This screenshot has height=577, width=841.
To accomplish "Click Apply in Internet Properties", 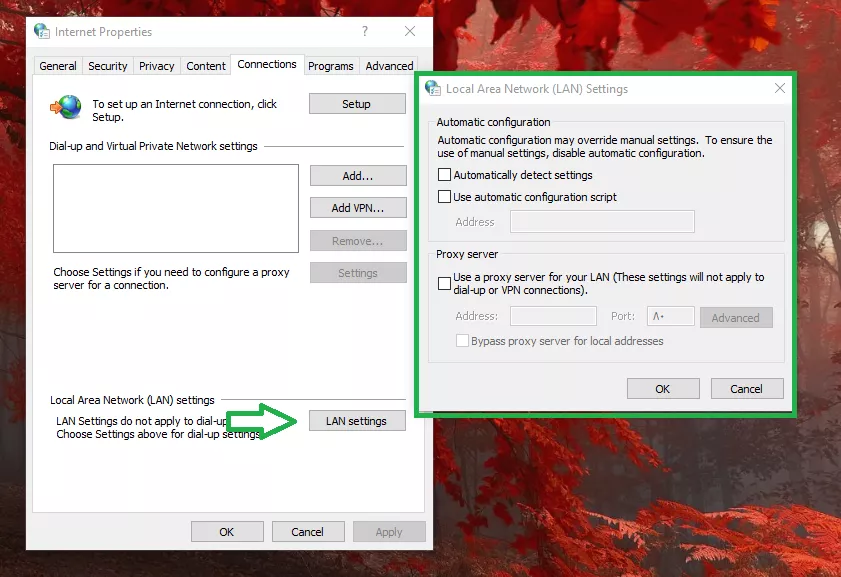I will tap(389, 532).
